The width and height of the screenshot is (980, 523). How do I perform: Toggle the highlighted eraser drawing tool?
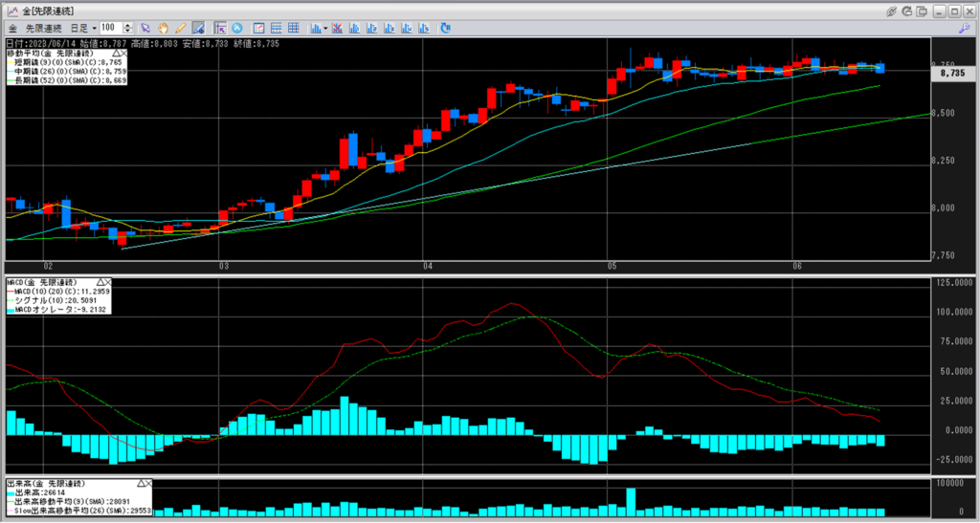click(198, 28)
